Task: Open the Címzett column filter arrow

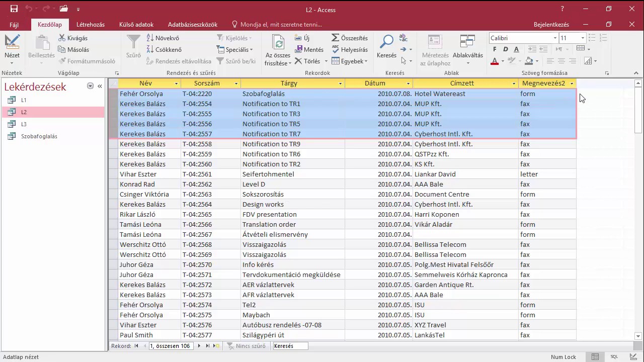Action: click(x=514, y=83)
